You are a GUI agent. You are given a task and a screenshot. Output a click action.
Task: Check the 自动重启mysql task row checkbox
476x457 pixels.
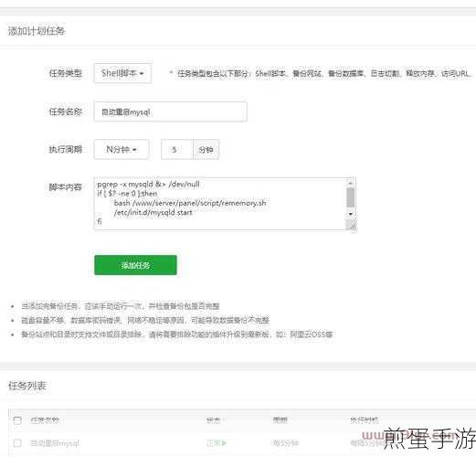pos(17,442)
